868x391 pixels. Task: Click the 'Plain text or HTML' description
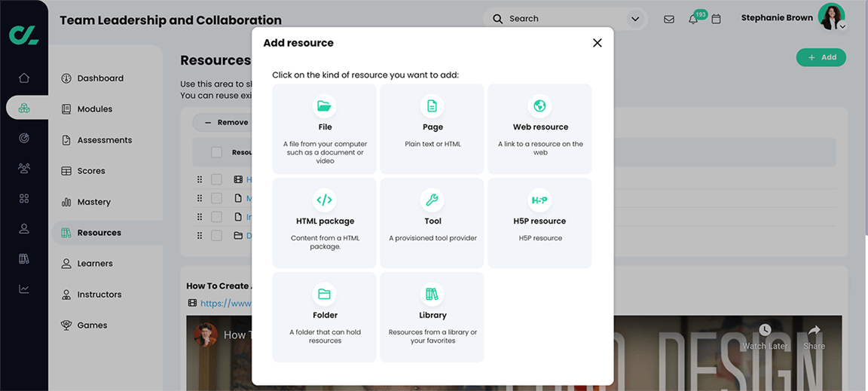click(432, 144)
